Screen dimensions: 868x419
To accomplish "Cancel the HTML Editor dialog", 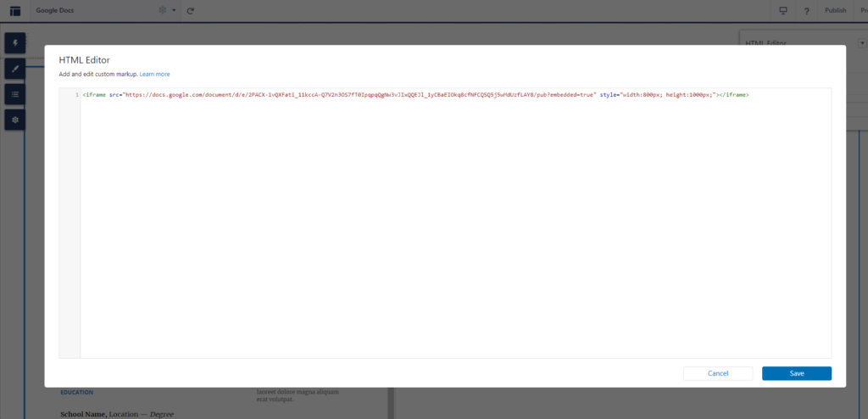I will pyautogui.click(x=718, y=373).
